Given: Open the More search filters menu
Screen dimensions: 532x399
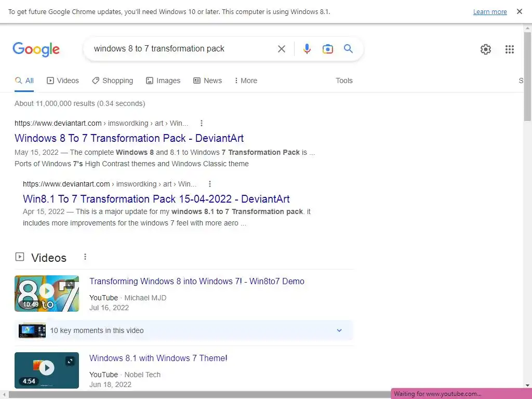Looking at the screenshot, I should (246, 81).
